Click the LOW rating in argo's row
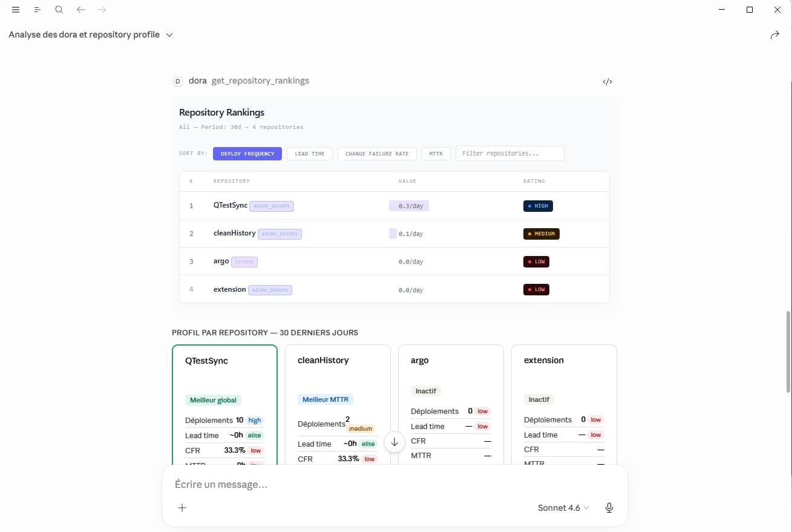This screenshot has height=532, width=792. (536, 261)
